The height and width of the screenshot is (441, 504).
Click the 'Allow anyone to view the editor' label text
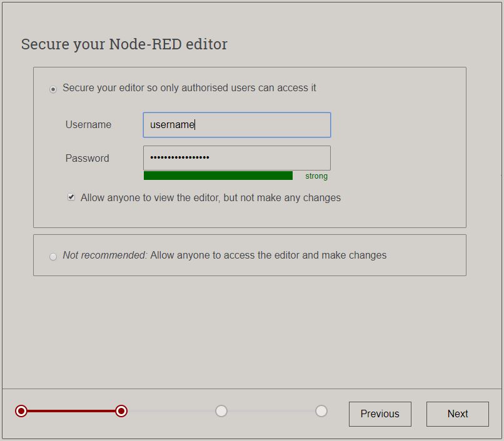[211, 198]
